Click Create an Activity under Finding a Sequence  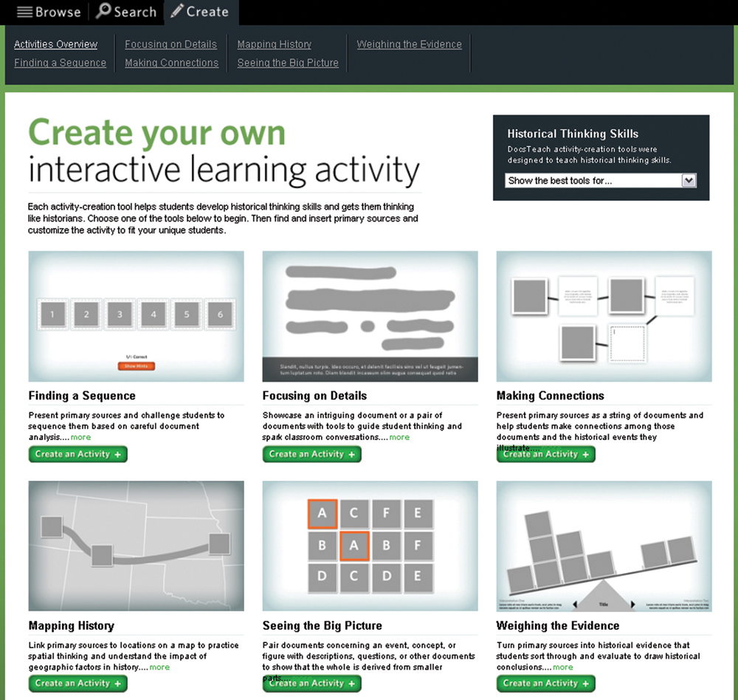click(78, 454)
